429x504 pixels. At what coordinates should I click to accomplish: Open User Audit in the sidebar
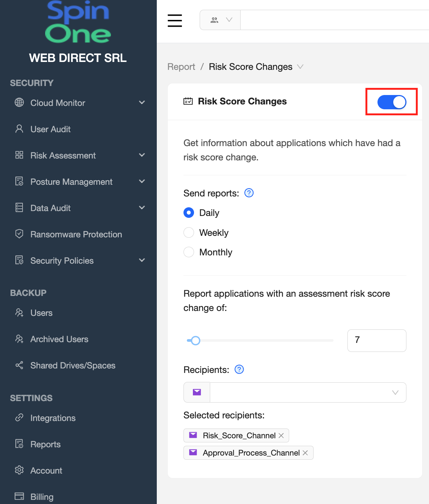(x=50, y=129)
